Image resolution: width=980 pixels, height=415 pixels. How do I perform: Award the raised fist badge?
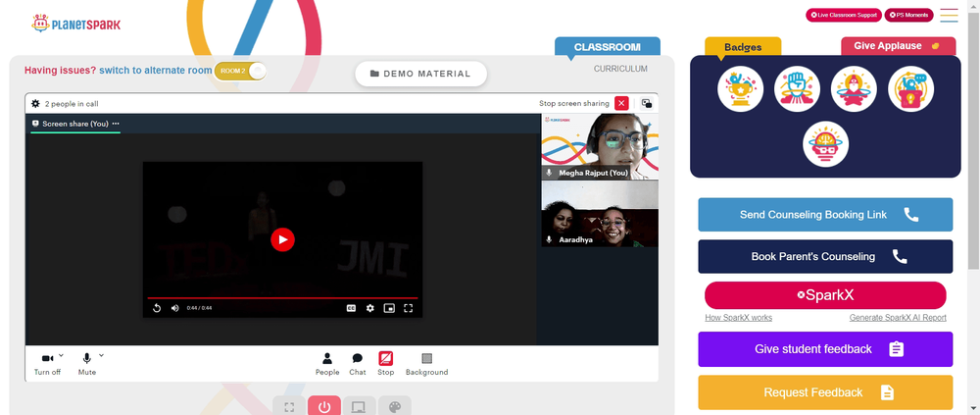(x=797, y=89)
